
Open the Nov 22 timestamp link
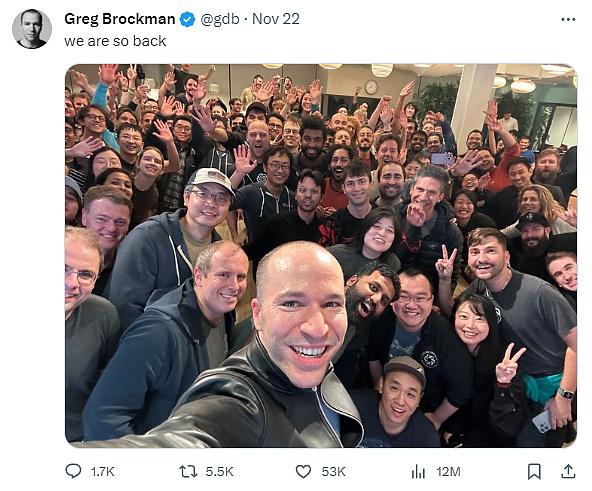276,19
